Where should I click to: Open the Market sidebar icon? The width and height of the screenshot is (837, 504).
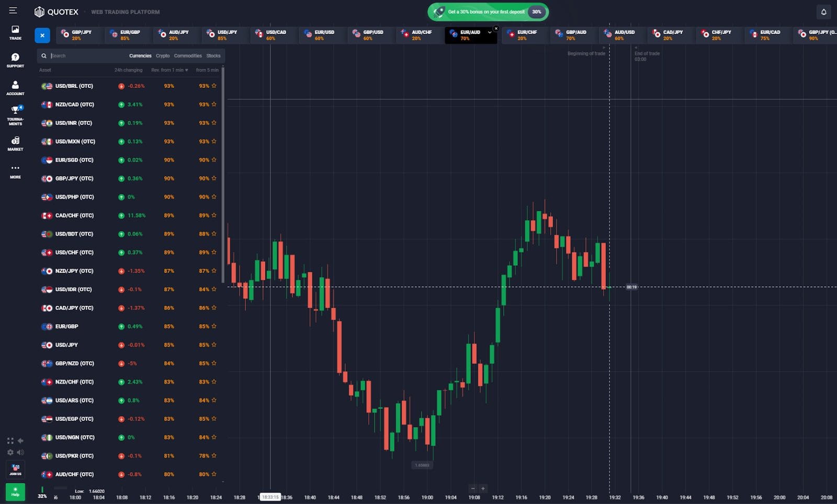coord(15,144)
